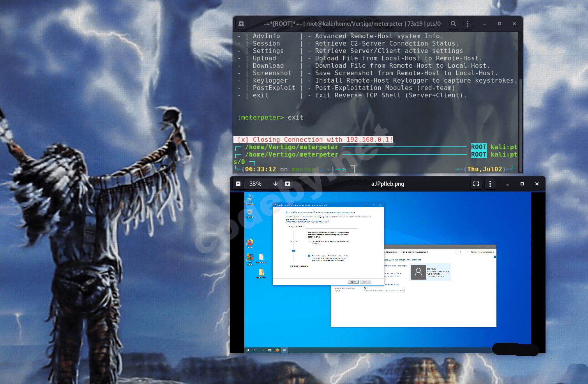Minimize the image viewer window
Image resolution: width=588 pixels, height=384 pixels.
[x=507, y=184]
